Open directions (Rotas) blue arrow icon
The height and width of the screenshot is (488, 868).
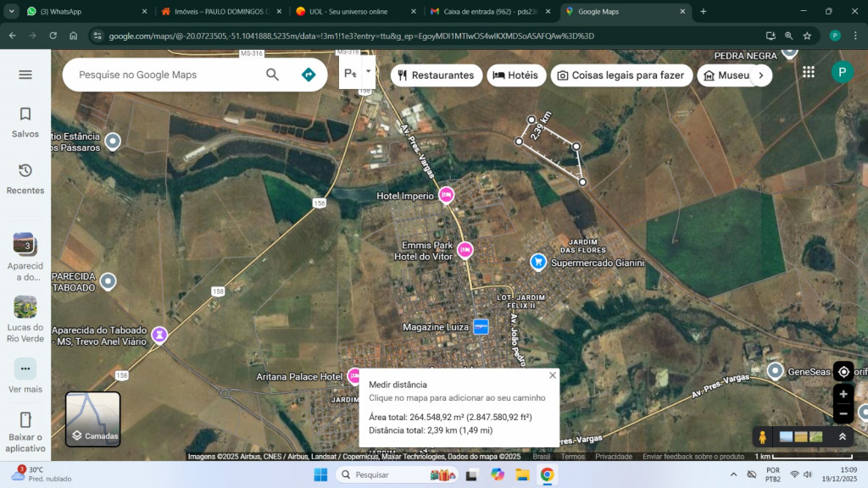[309, 75]
